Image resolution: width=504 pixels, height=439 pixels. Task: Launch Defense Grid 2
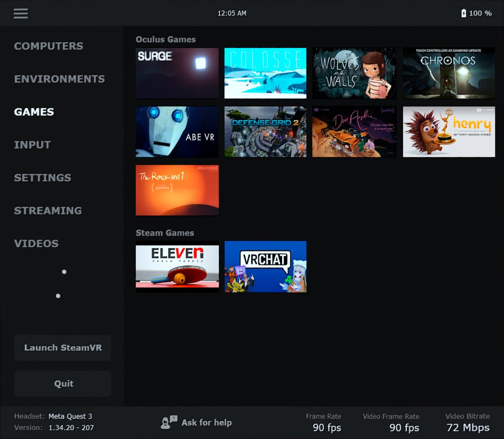click(x=265, y=131)
